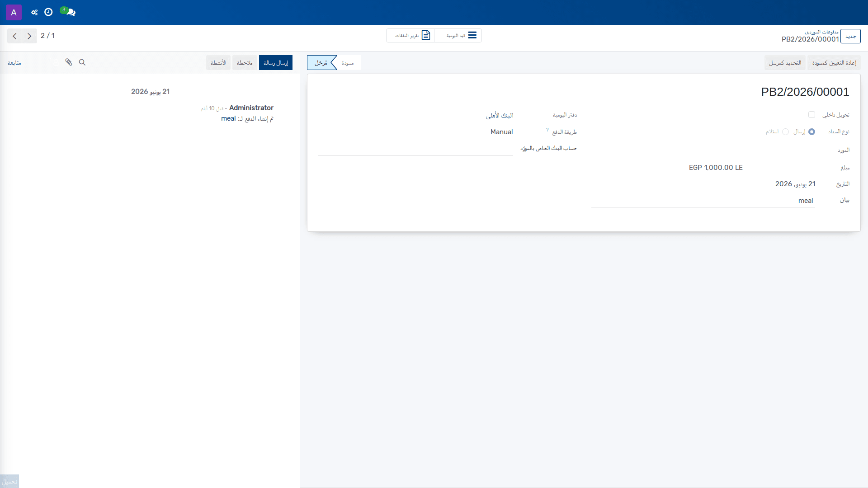
Task: Click the amount value EGP 1,000.00 LE
Action: click(716, 168)
